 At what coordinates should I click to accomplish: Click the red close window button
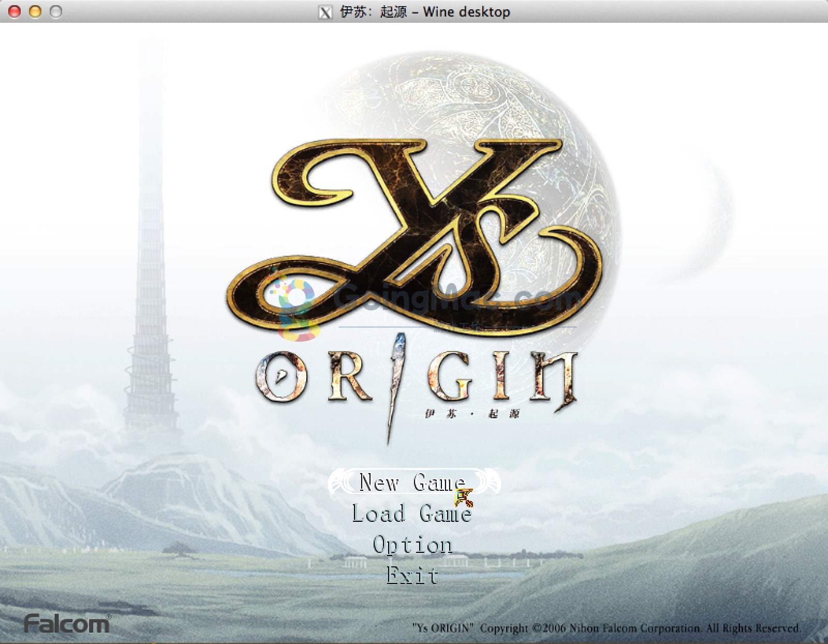pos(14,11)
